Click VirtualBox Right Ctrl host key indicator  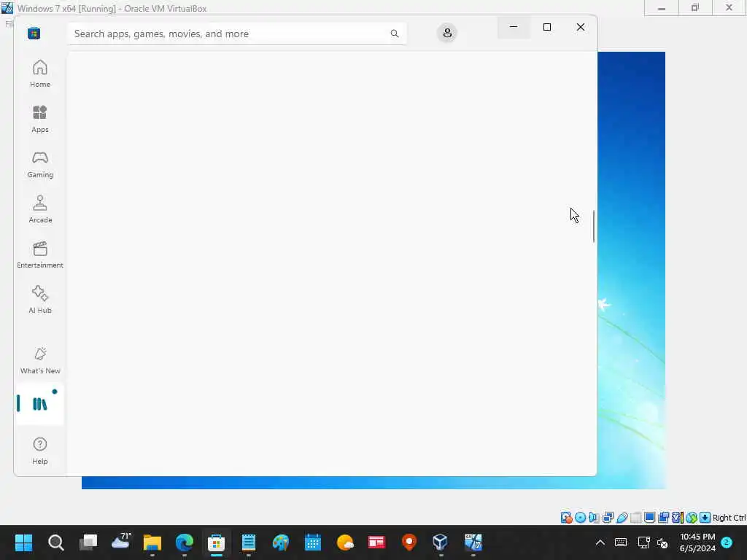click(x=729, y=518)
